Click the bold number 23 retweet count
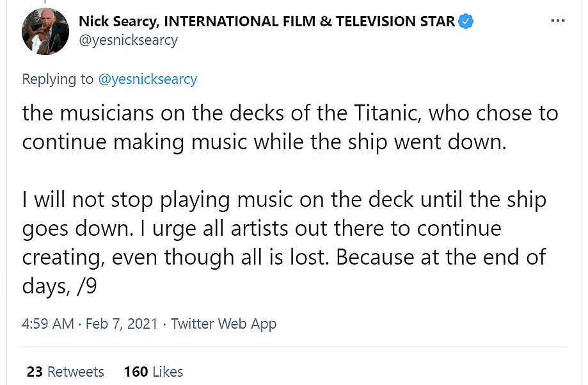 point(35,372)
